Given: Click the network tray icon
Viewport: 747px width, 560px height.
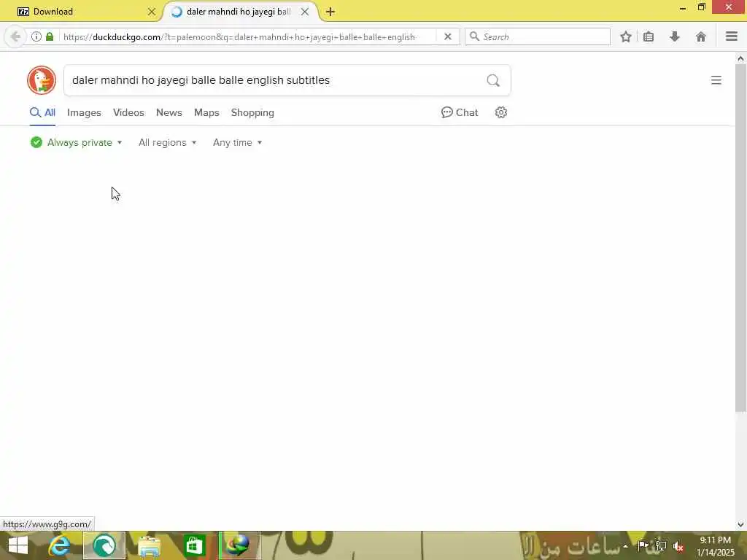Looking at the screenshot, I should coord(661,546).
